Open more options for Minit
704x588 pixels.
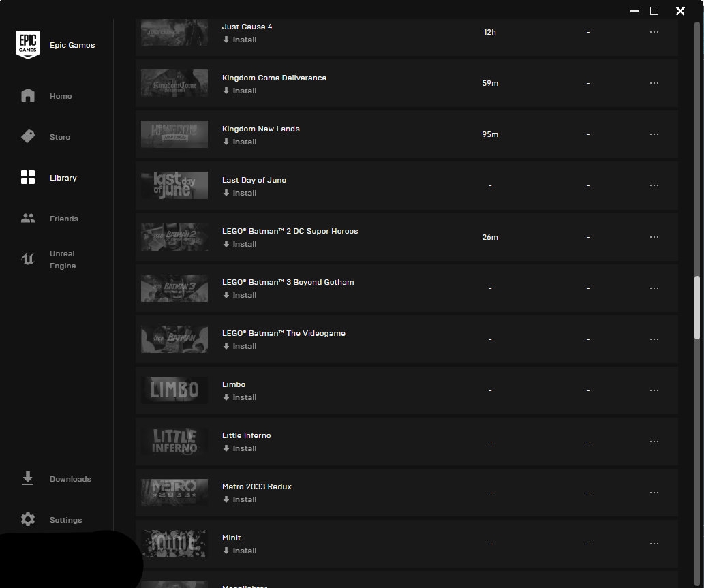pos(654,544)
